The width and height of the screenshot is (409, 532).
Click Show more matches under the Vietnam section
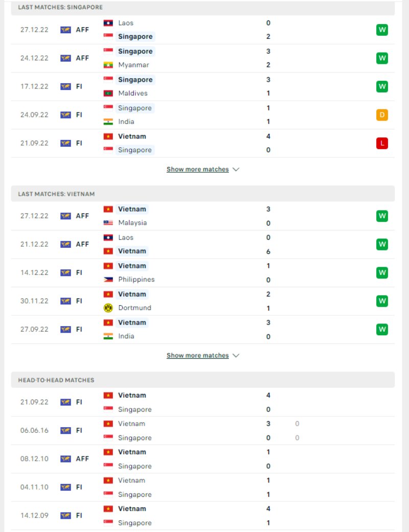[197, 356]
